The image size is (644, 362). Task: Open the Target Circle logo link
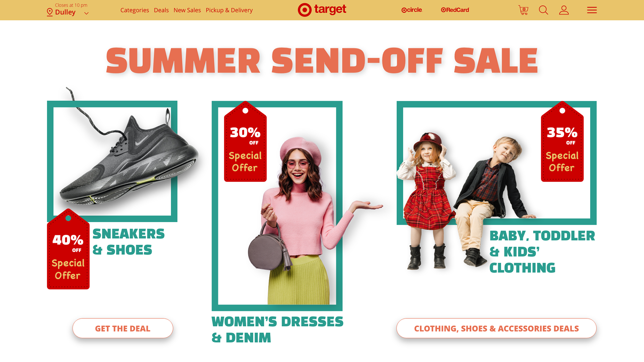[x=412, y=10]
